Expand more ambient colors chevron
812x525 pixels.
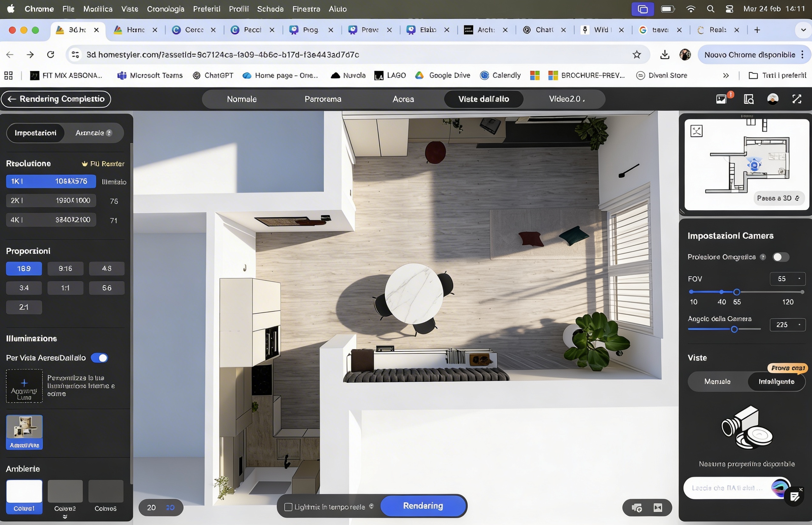pos(65,517)
